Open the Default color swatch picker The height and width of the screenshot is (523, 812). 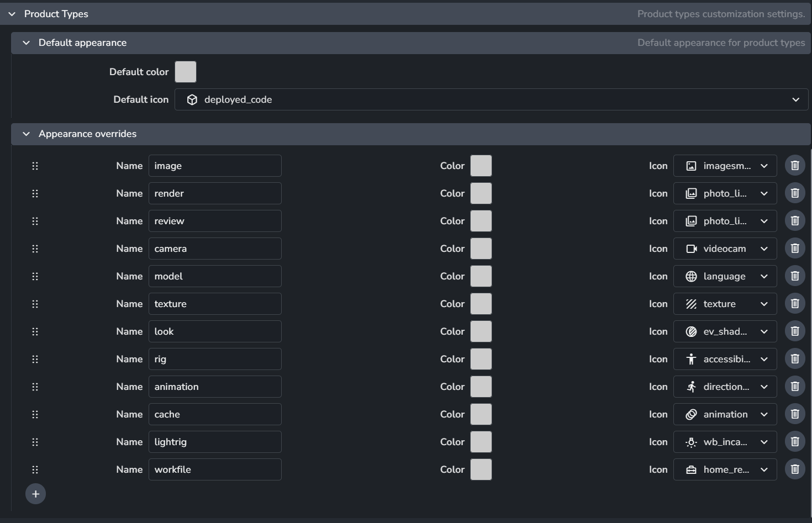pos(186,72)
